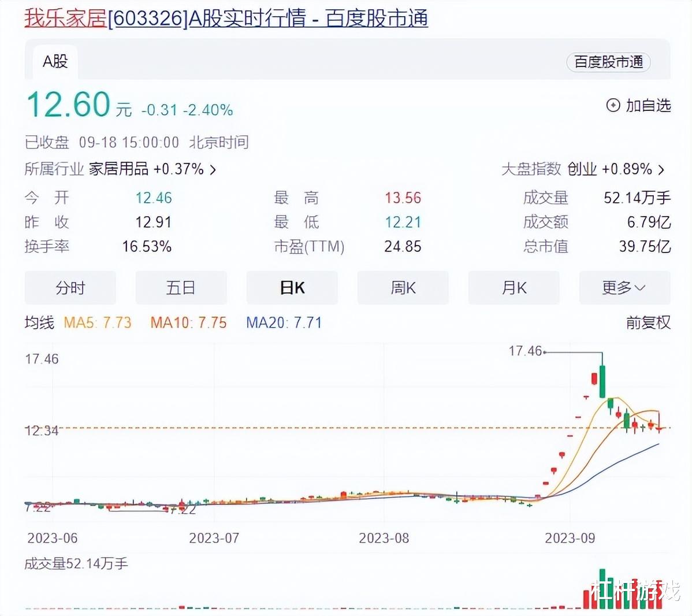Click the 2023-09 date label
Screen dimensions: 692x616
(x=570, y=539)
